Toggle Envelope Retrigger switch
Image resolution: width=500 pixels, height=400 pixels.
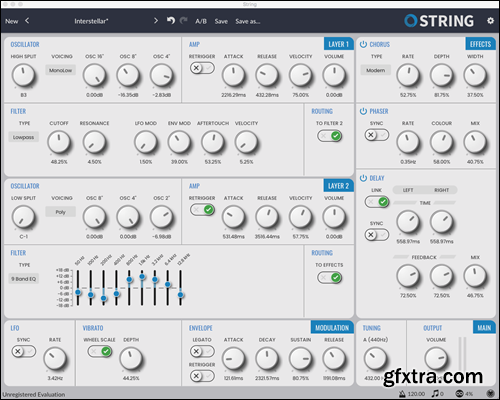coord(202,376)
